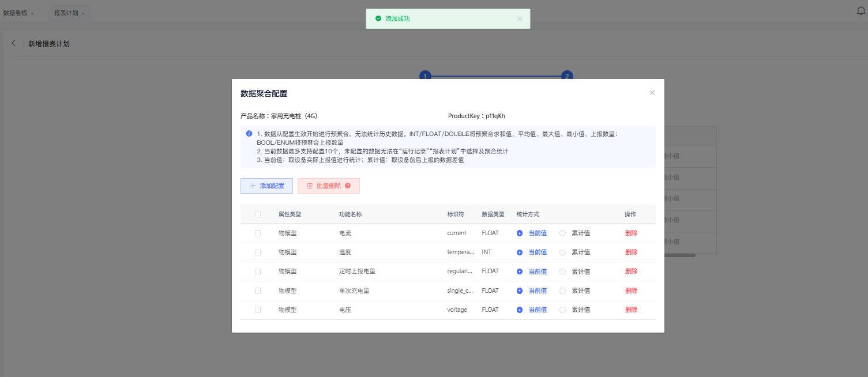Image resolution: width=868 pixels, height=377 pixels.
Task: Close the 数据看板 tab with its x
Action: click(32, 13)
